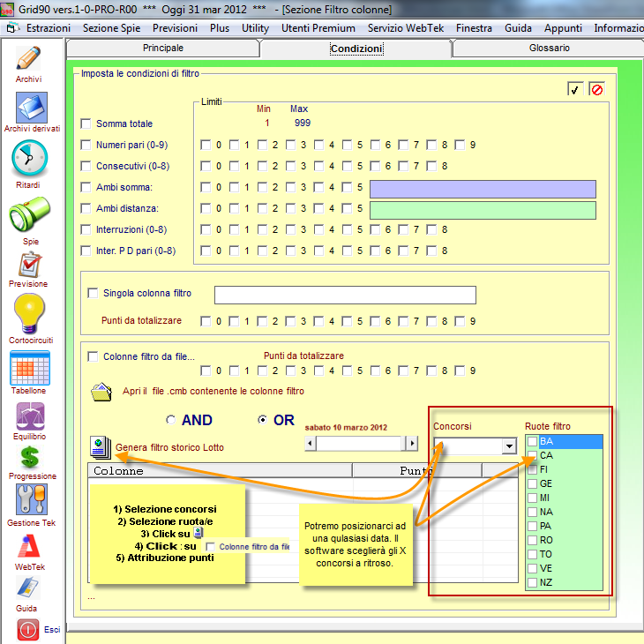Open Sezione Spie menu
The width and height of the screenshot is (644, 644).
tap(112, 28)
